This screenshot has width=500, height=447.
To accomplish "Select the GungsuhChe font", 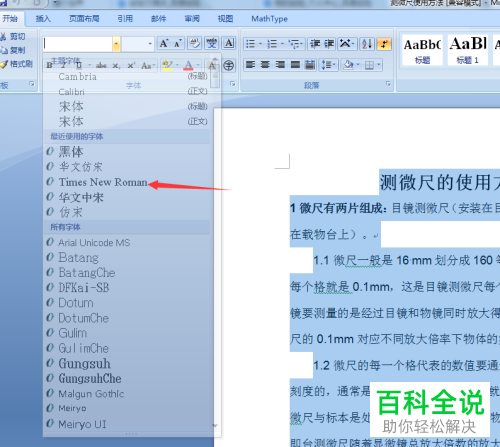I will tap(127, 379).
